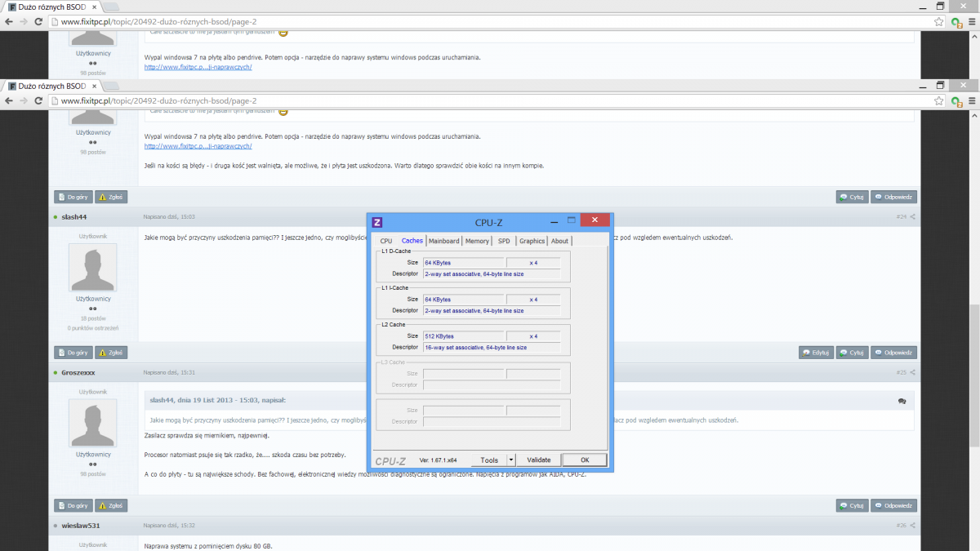This screenshot has width=980, height=551.
Task: Open the username link wieslaw531
Action: (x=80, y=526)
